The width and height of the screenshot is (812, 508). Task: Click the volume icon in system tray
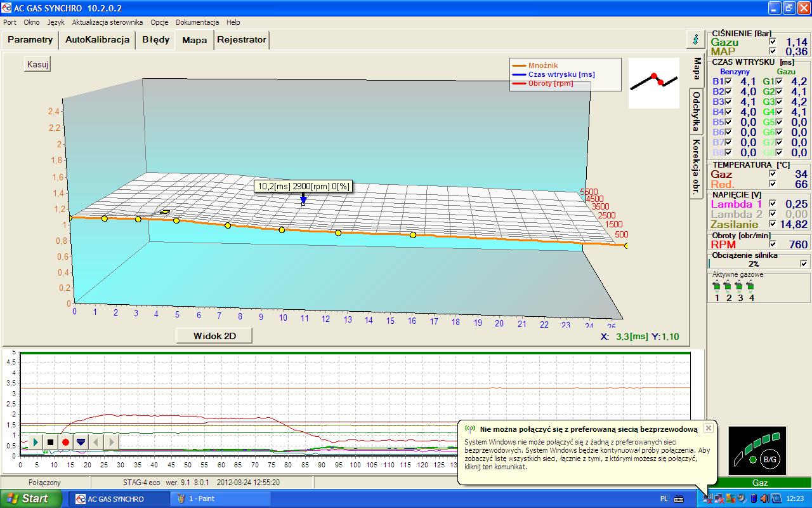click(765, 498)
